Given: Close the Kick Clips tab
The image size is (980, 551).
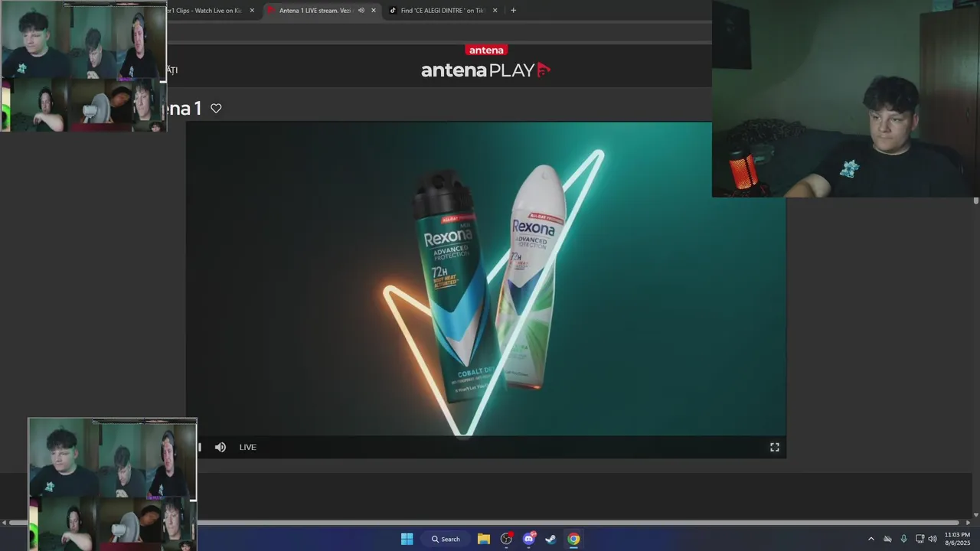Looking at the screenshot, I should (252, 11).
